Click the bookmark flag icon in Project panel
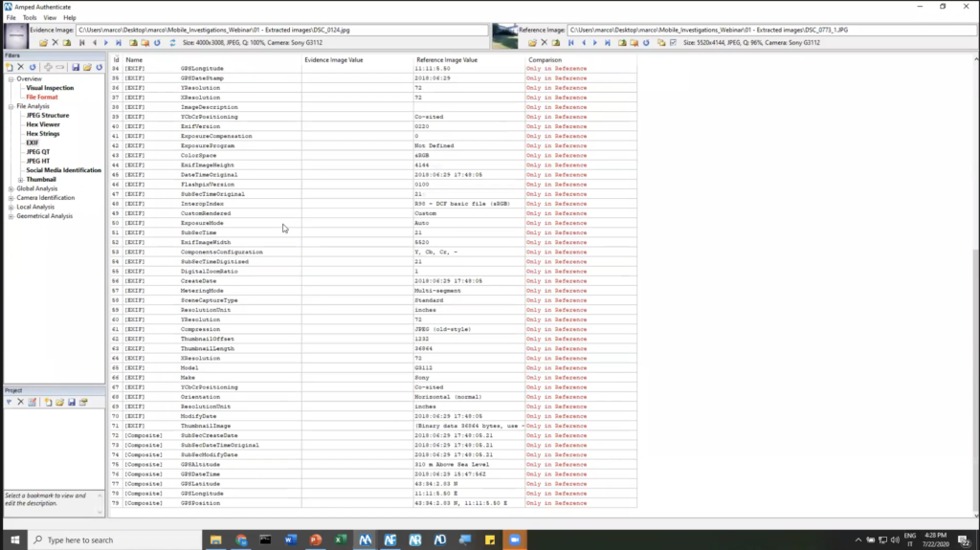The width and height of the screenshot is (980, 550). click(x=9, y=402)
